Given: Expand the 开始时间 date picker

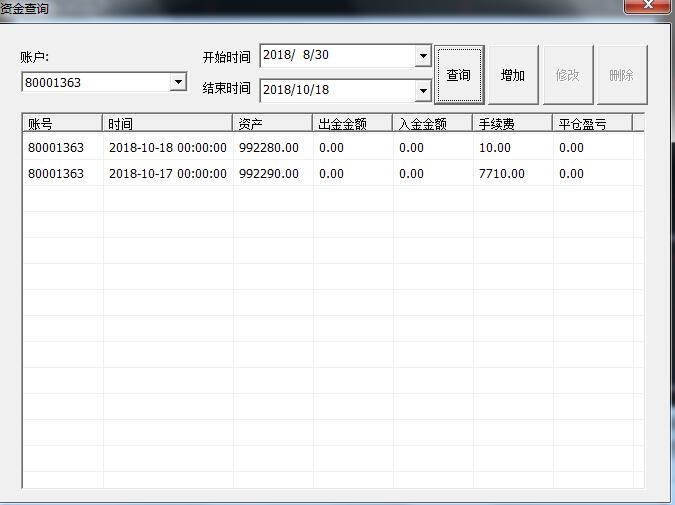Looking at the screenshot, I should click(423, 56).
